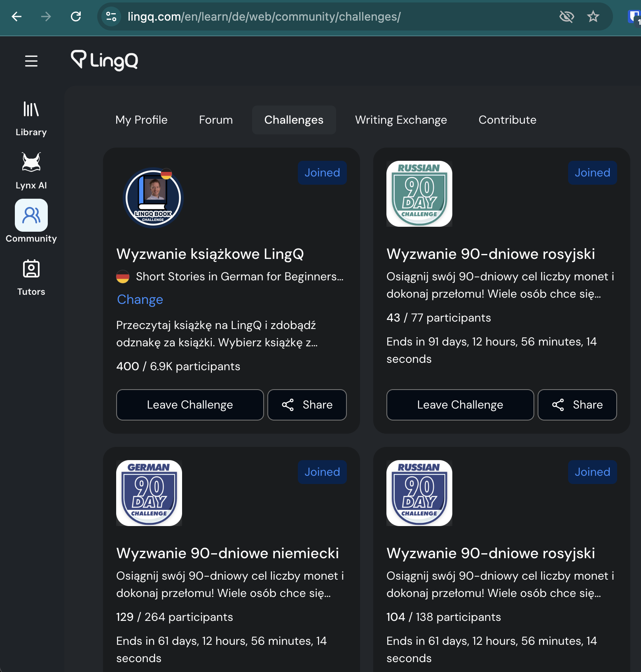Screen dimensions: 641x672
Task: Open the Contribute tab
Action: click(x=507, y=120)
